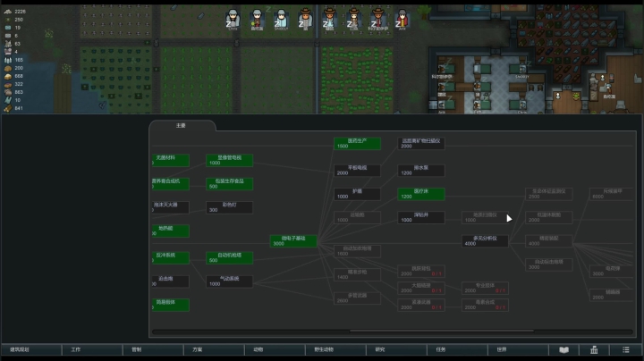Viewport: 644px width, 361px height.
Task: Select 营养膏合成机 research node
Action: tap(171, 183)
